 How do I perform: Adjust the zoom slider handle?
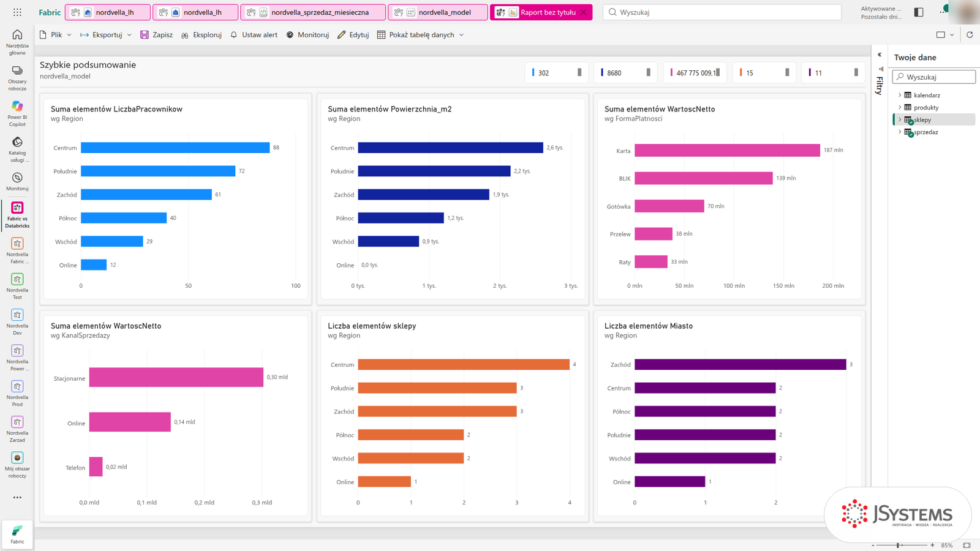point(898,545)
